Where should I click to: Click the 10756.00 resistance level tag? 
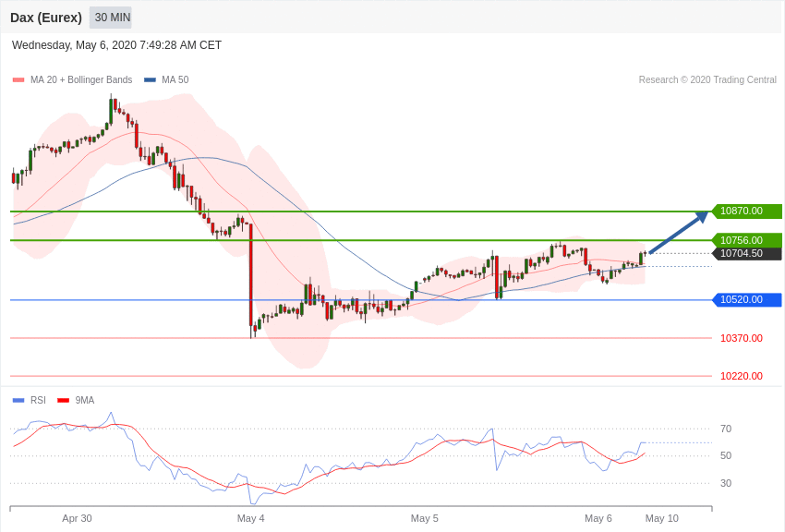(747, 240)
